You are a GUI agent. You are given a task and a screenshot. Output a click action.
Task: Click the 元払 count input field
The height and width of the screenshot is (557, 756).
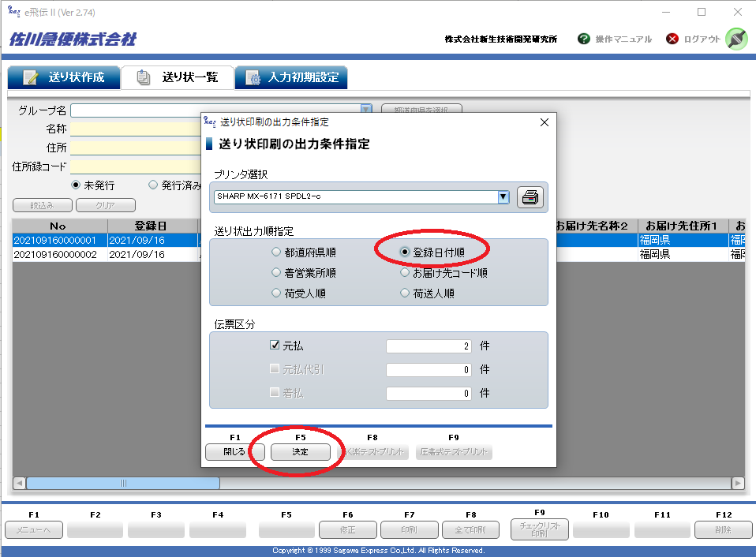pos(429,346)
